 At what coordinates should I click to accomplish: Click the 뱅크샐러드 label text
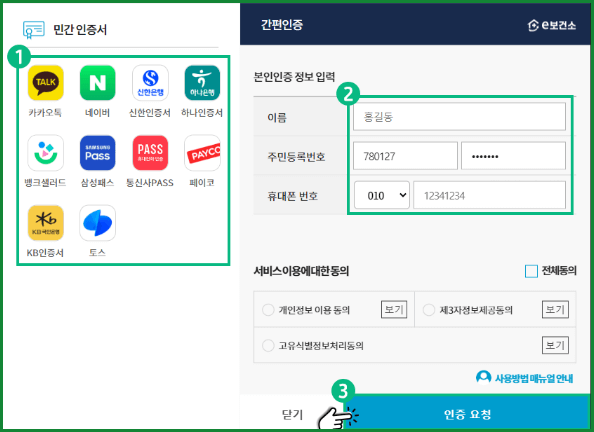[45, 183]
